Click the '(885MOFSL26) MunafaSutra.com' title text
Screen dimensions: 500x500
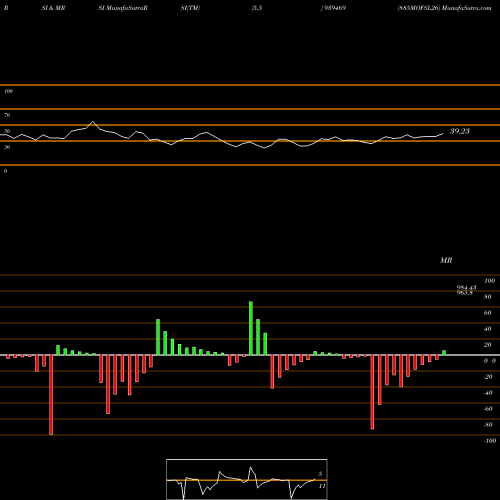click(x=444, y=8)
